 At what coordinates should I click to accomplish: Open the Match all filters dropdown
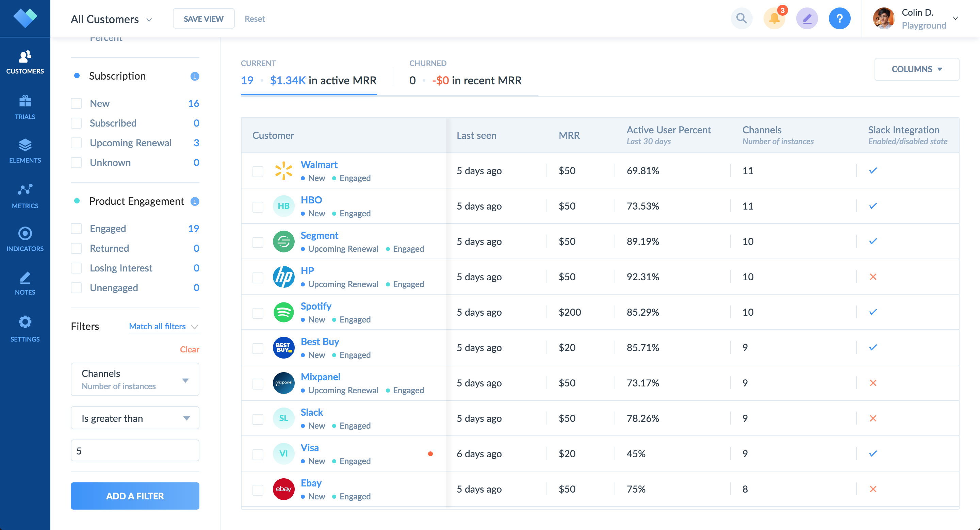[x=164, y=327]
